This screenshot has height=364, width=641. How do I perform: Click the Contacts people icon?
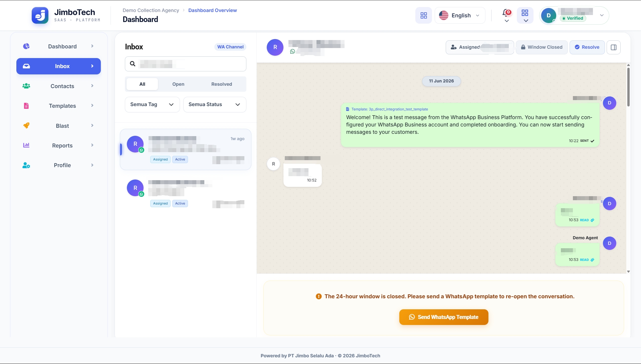[26, 86]
